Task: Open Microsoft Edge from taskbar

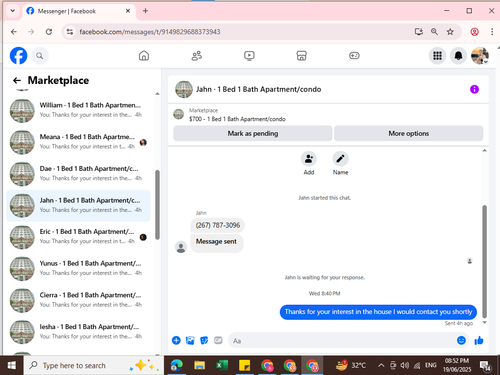Action: click(x=177, y=365)
